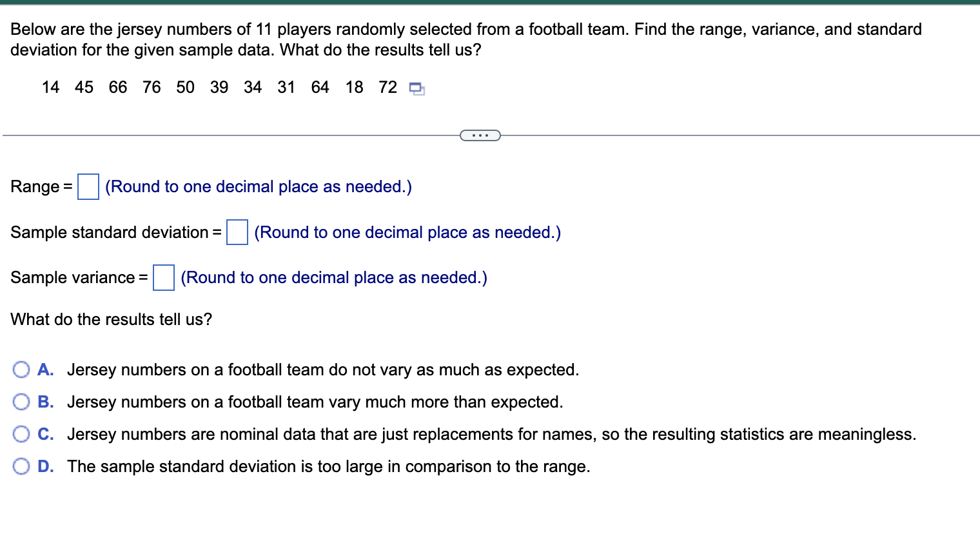Expand the question section using the three-dot control

pyautogui.click(x=480, y=135)
